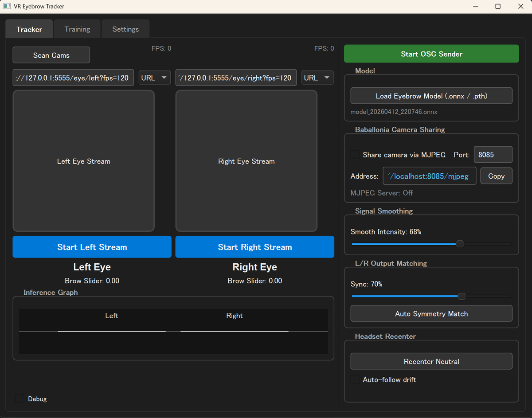Click the Left label in the Inference Graph

tap(112, 316)
